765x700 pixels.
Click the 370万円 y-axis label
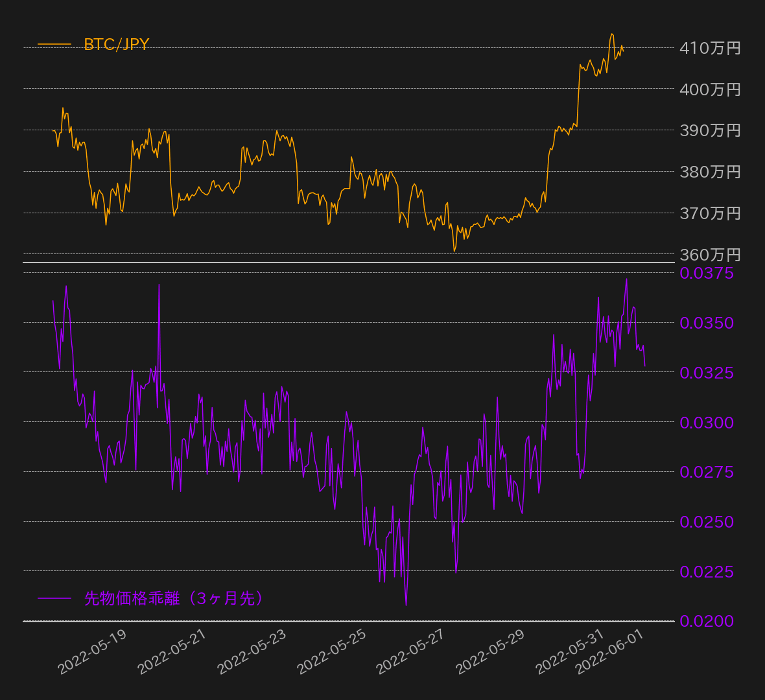pos(710,213)
